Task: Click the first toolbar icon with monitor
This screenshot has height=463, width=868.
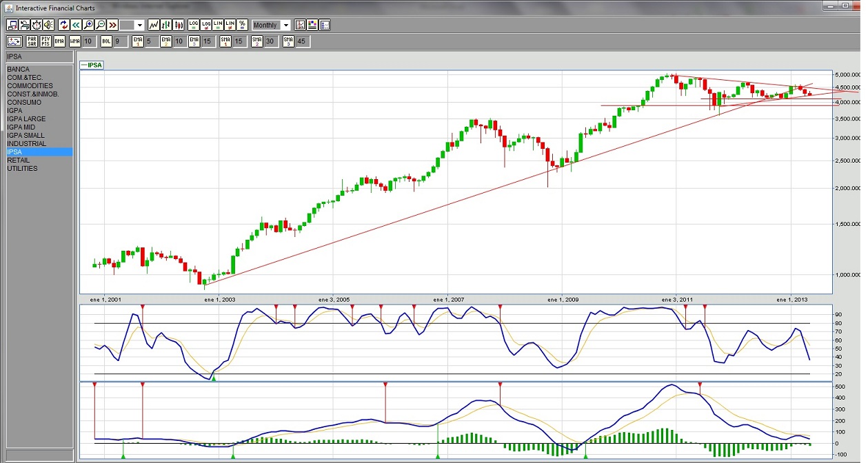Action: [12, 25]
